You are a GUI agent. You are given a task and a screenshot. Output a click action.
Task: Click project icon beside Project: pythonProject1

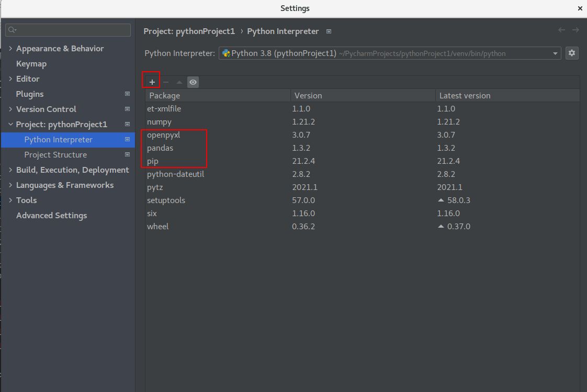pyautogui.click(x=127, y=125)
